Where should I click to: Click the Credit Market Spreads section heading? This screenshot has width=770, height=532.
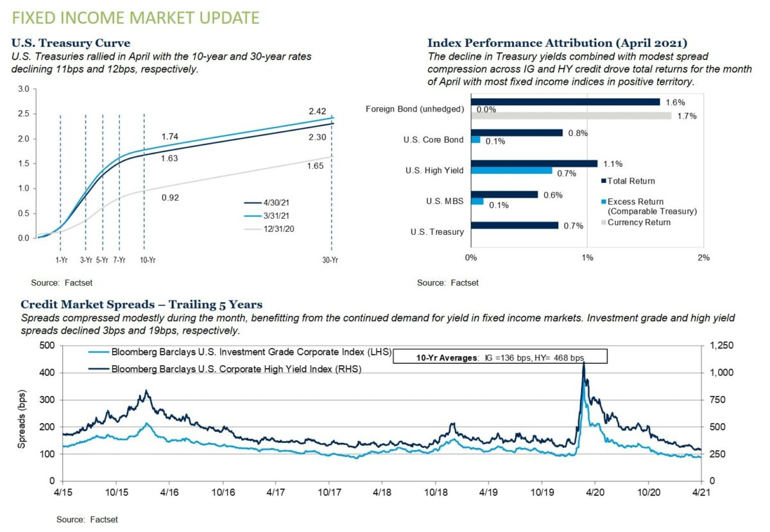[142, 304]
